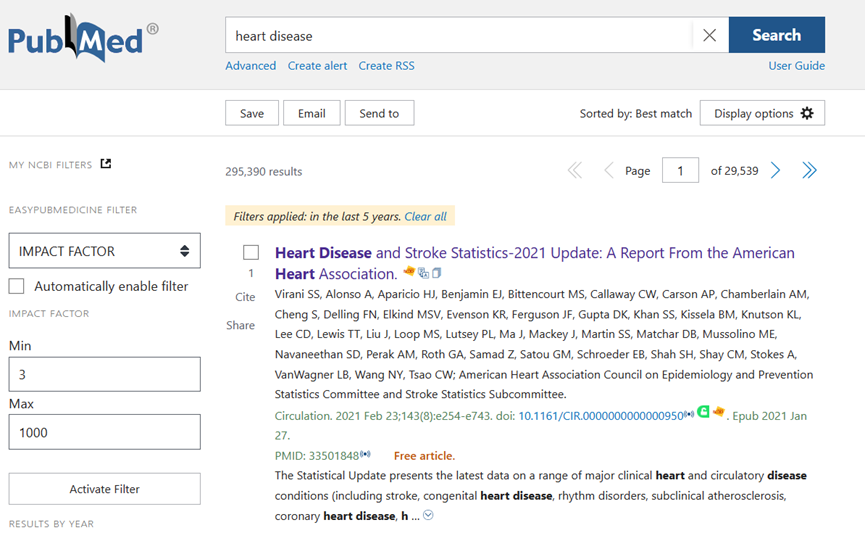Enable Automatically enable filter checkbox
Screen dimensions: 865x533
(x=17, y=286)
